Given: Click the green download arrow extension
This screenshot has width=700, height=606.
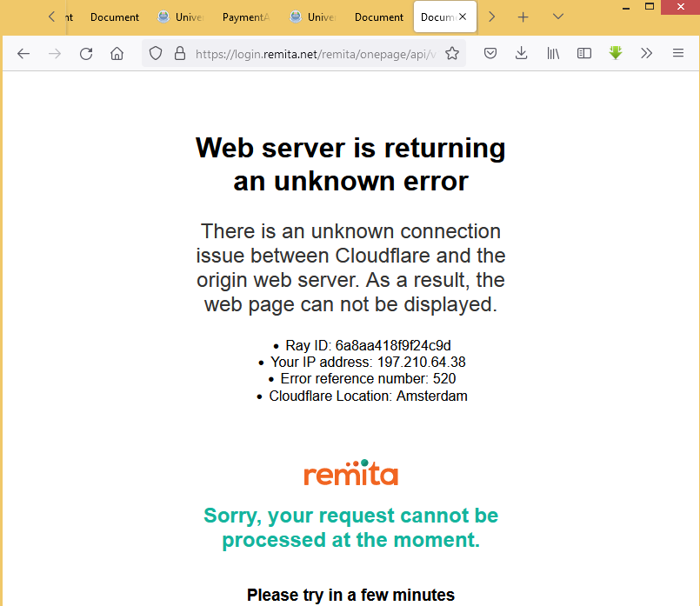Looking at the screenshot, I should [x=616, y=53].
